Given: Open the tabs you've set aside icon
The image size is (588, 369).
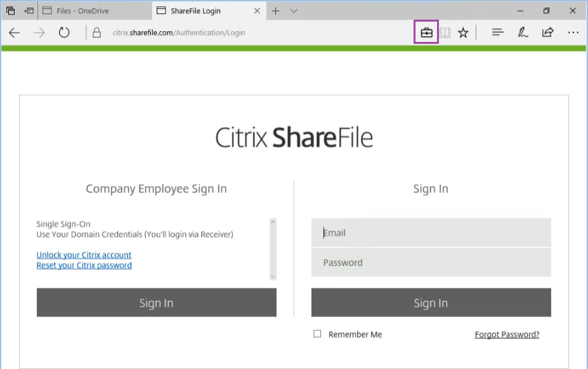Looking at the screenshot, I should point(10,11).
